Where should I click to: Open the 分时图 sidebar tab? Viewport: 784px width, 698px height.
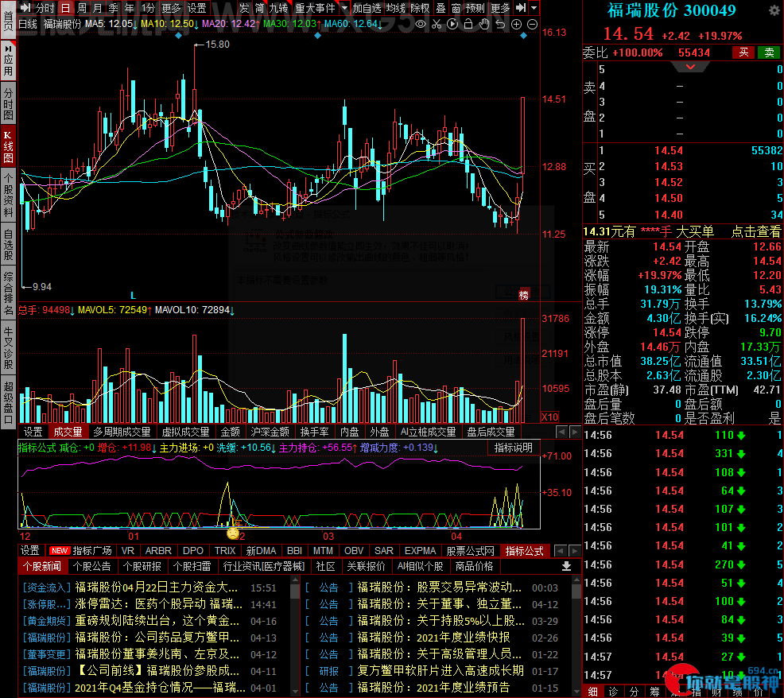click(8, 104)
